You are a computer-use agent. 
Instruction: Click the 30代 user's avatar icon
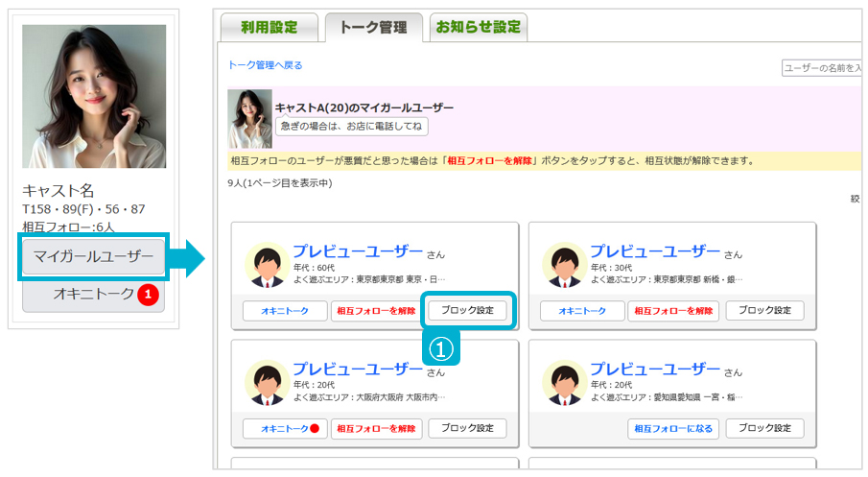click(566, 266)
